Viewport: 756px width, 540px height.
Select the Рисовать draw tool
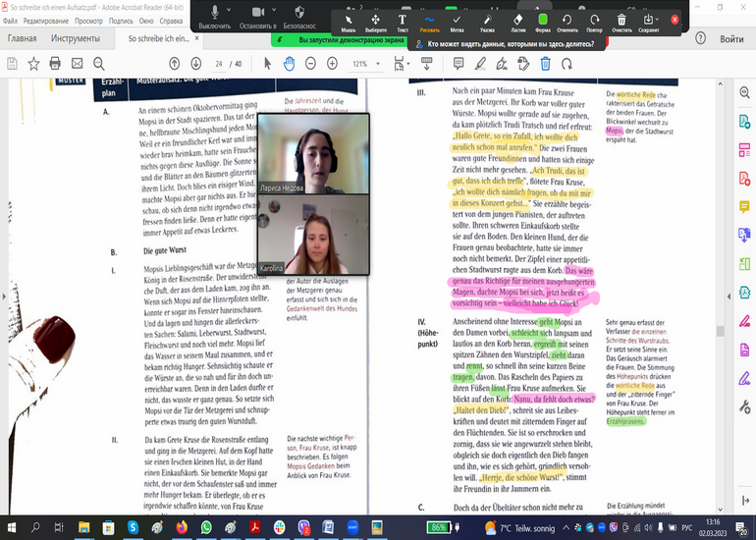pos(429,20)
